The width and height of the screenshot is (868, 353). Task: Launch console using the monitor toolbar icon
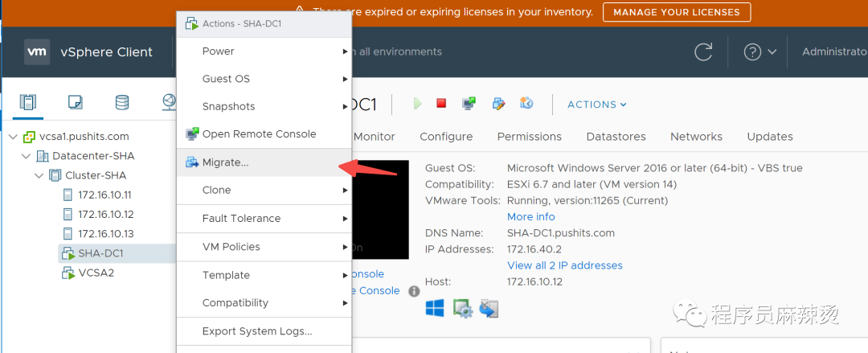[x=469, y=104]
